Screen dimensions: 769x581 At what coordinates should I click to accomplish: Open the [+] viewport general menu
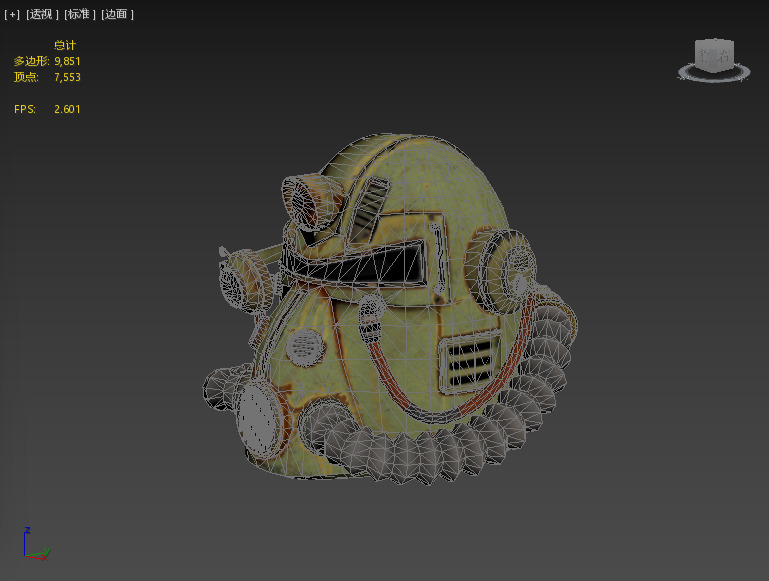click(x=12, y=15)
